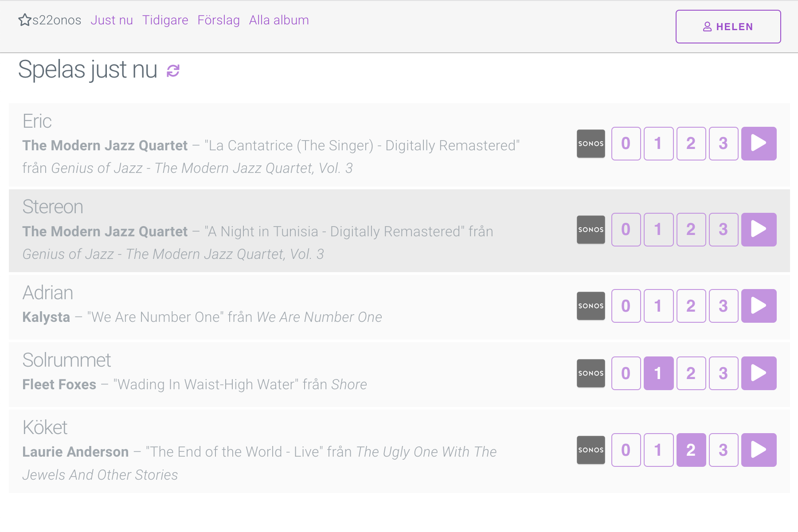
Task: Go to Alla album page
Action: pos(279,20)
